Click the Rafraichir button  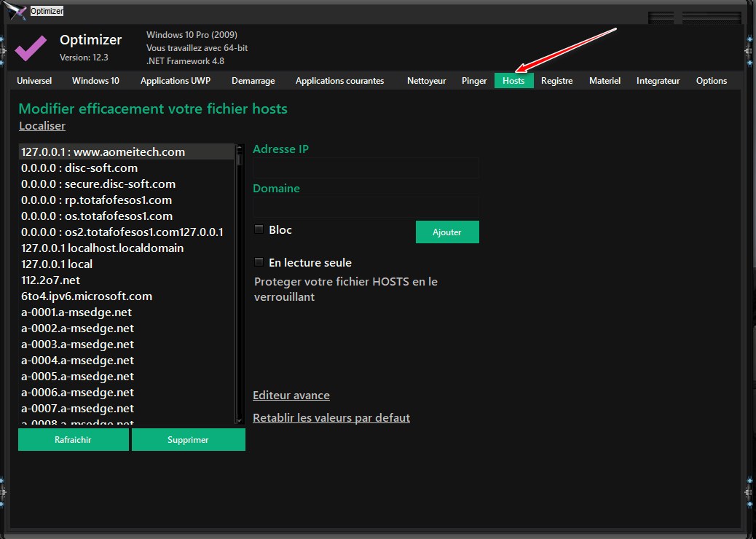73,440
